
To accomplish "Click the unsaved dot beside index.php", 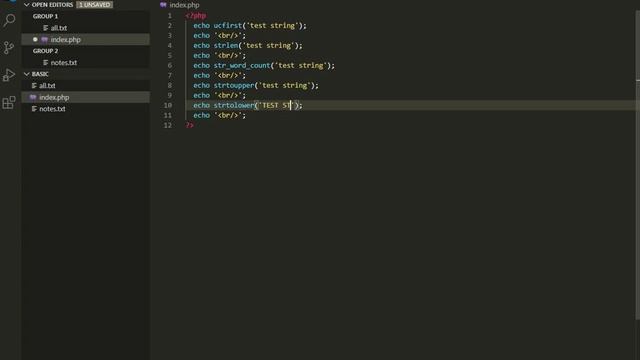I will pyautogui.click(x=35, y=40).
